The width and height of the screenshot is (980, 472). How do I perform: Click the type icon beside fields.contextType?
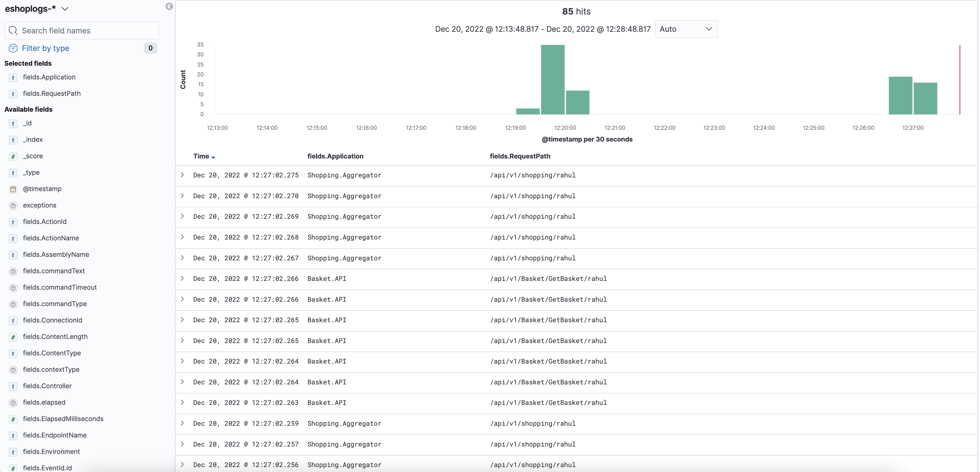(x=13, y=370)
